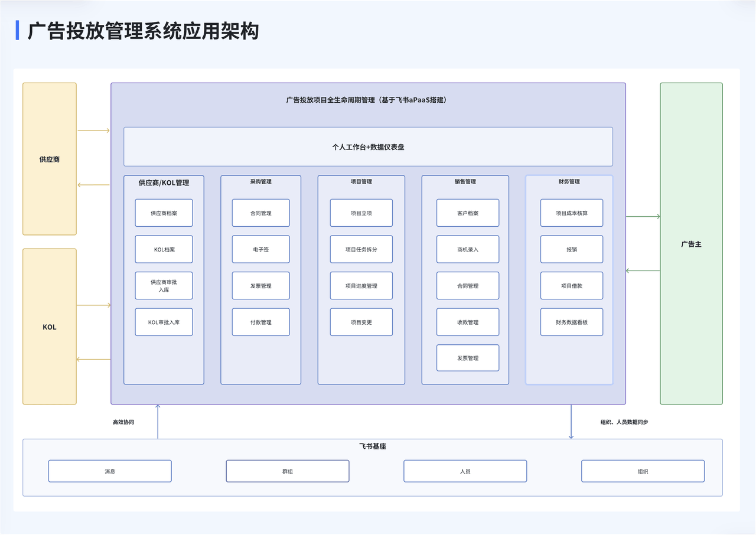Image resolution: width=756 pixels, height=535 pixels.
Task: Click the 组织 box
Action: coord(643,471)
